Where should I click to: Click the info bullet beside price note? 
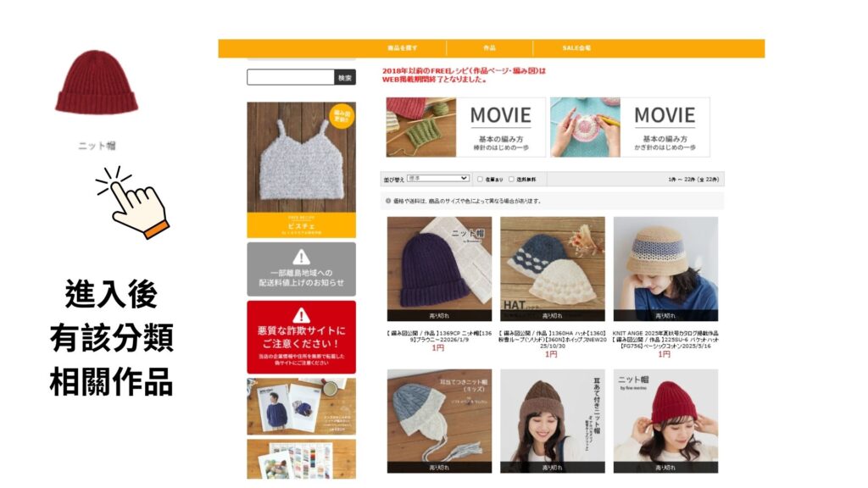coord(388,202)
